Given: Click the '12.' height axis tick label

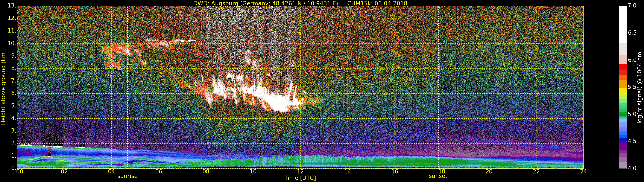Looking at the screenshot, I should pos(12,18).
